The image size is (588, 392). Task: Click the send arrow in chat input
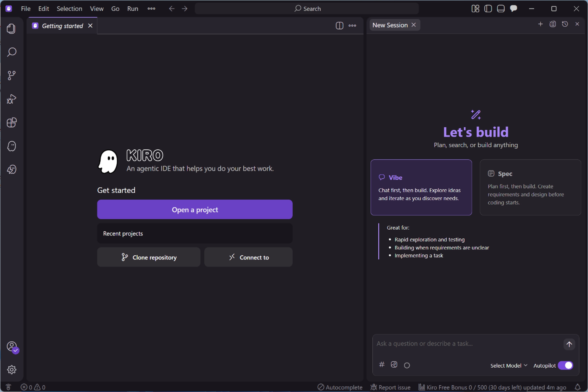(x=569, y=344)
